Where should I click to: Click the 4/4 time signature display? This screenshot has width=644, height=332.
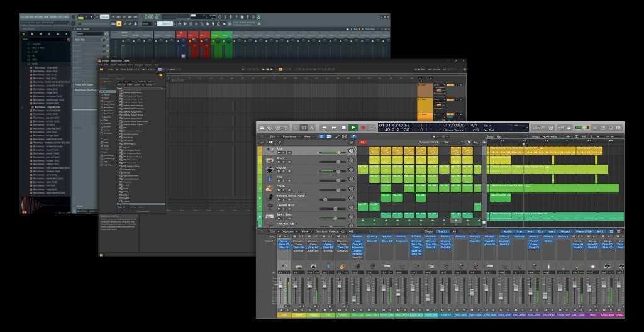coord(474,125)
